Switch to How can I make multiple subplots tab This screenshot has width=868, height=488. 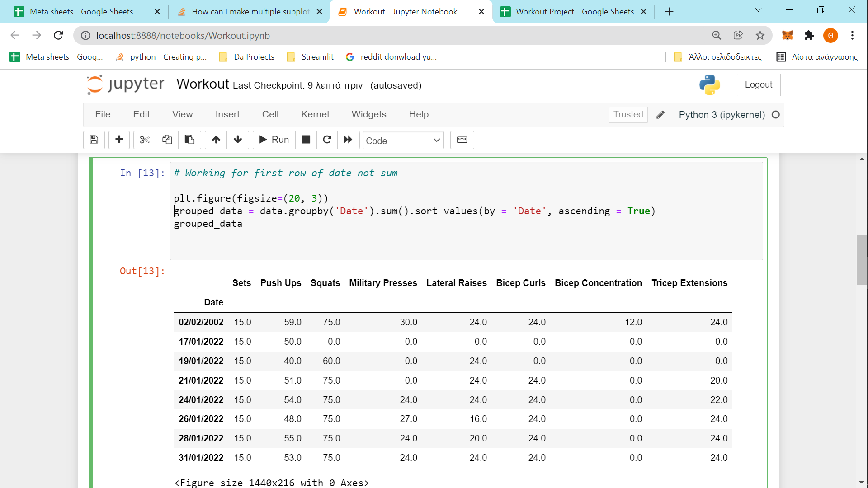(250, 12)
